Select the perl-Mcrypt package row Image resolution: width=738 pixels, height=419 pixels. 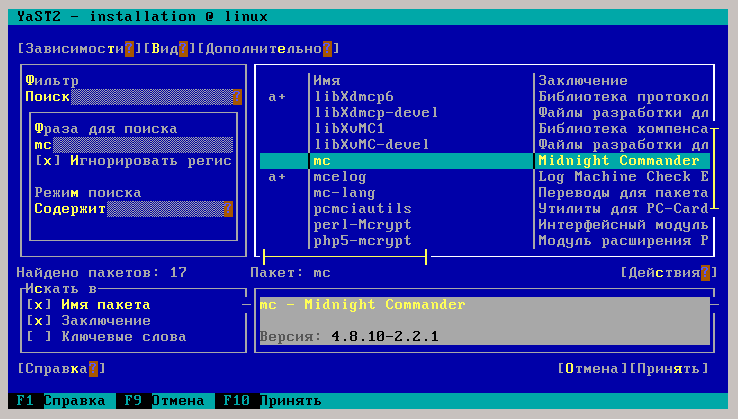(485, 225)
